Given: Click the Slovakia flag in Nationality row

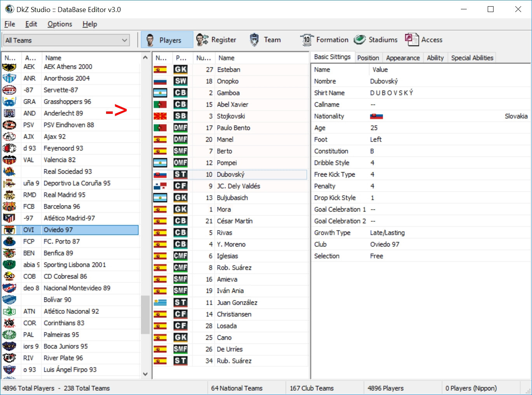Looking at the screenshot, I should [377, 117].
